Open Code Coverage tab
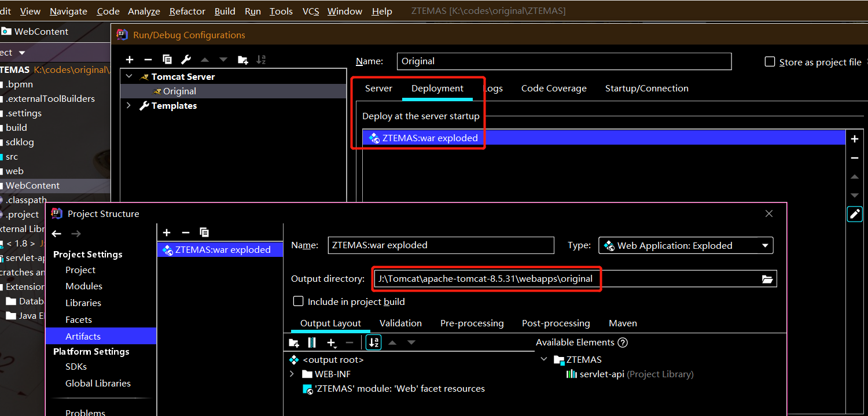Screen dimensions: 868x416 pos(554,89)
